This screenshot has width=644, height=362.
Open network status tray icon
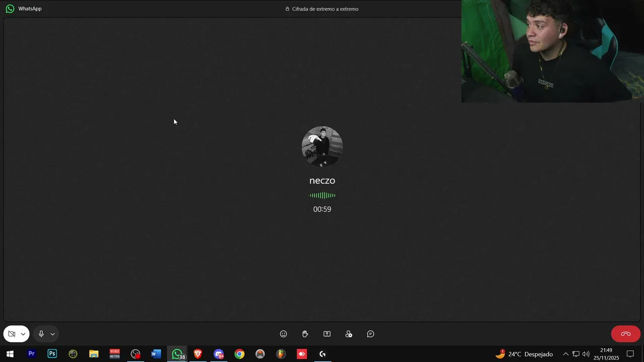coord(576,354)
